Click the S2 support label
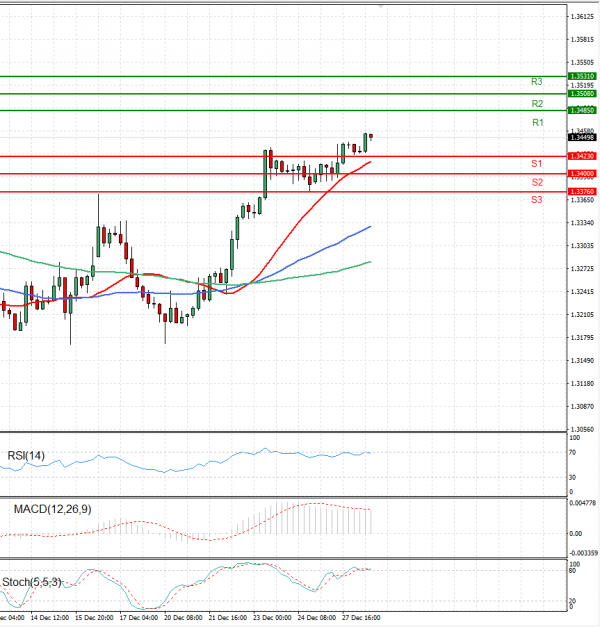This screenshot has height=627, width=600. point(537,182)
